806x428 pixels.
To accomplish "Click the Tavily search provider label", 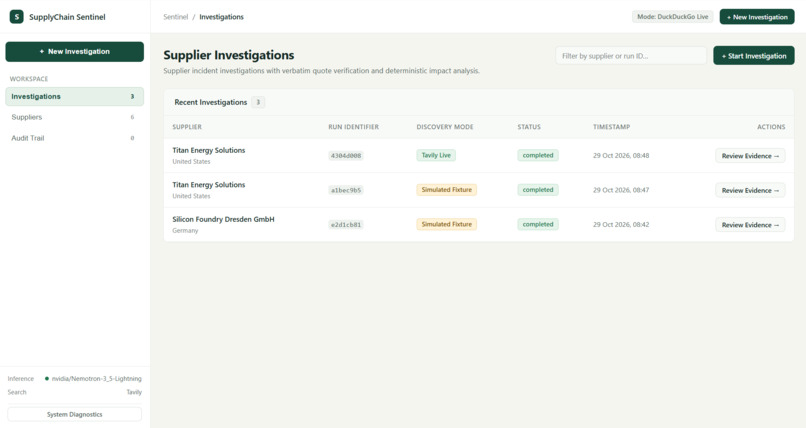I will click(134, 392).
